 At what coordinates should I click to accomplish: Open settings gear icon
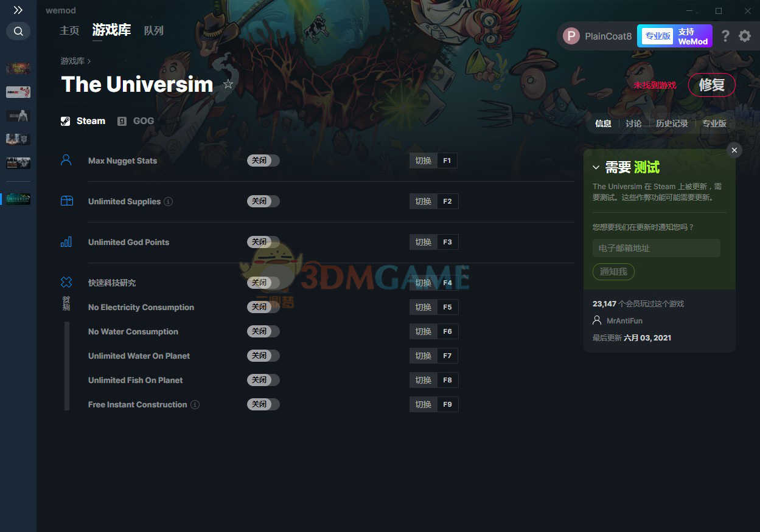point(745,36)
